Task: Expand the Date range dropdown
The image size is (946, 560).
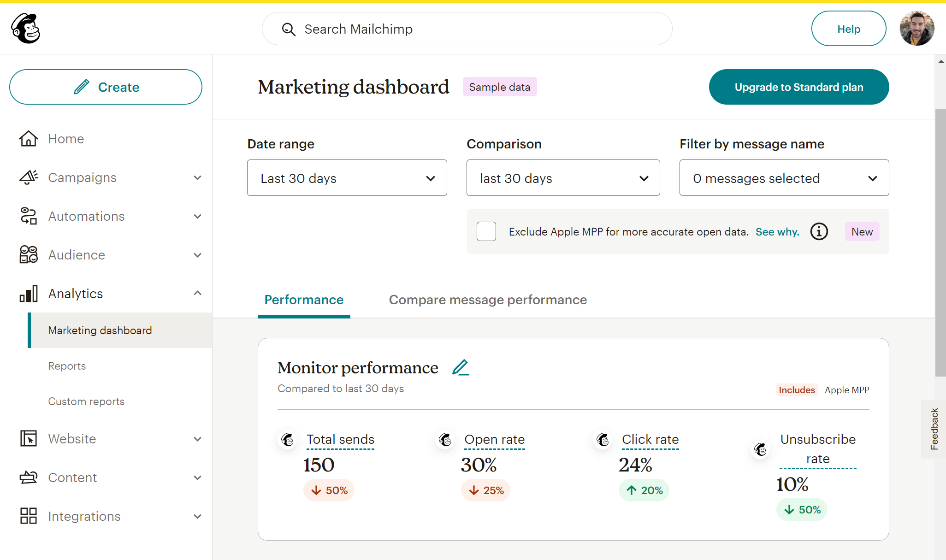Action: (347, 177)
